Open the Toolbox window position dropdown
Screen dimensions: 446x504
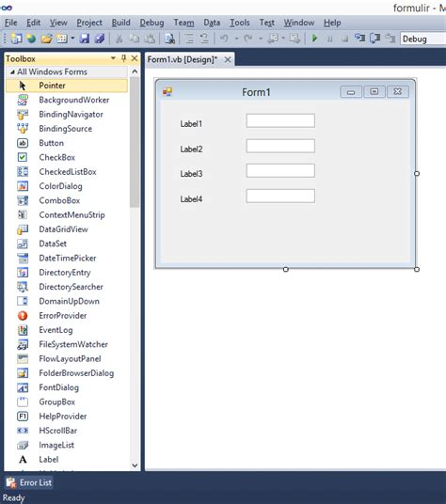[x=113, y=58]
